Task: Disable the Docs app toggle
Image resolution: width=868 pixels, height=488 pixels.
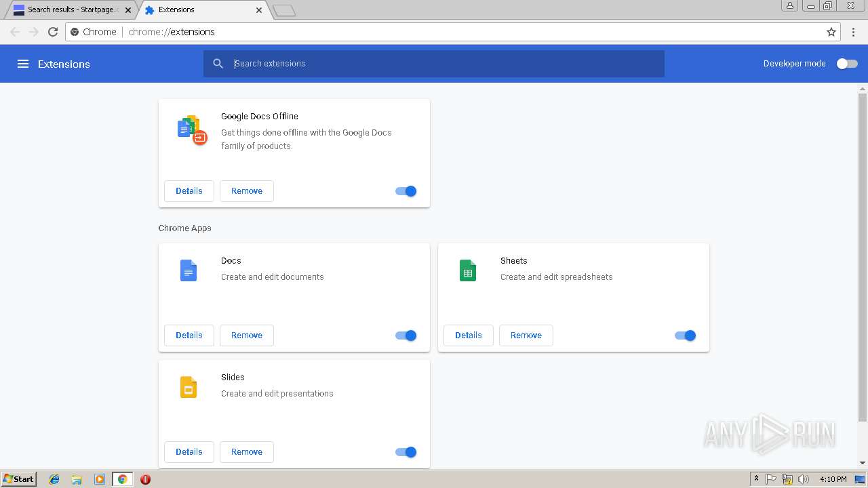Action: click(x=406, y=335)
